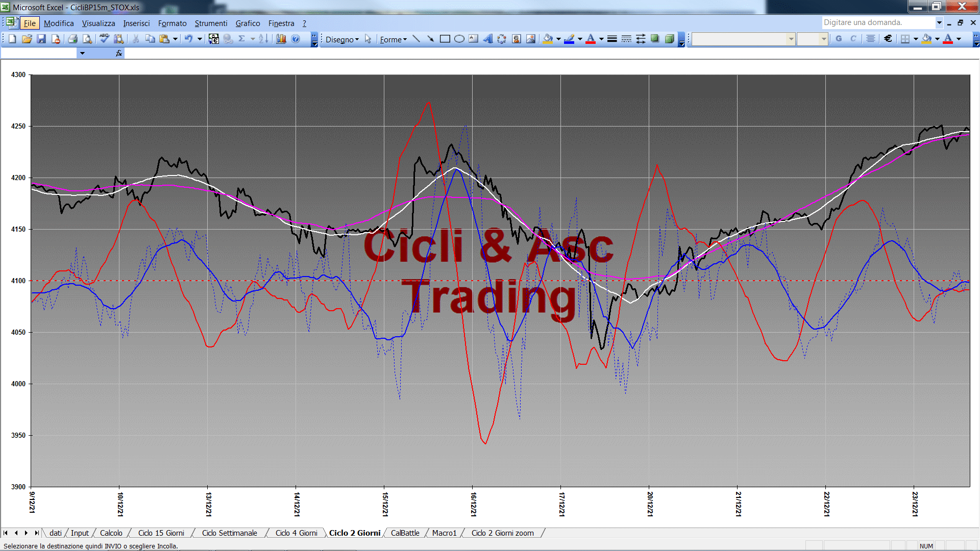The image size is (980, 551).
Task: Jump to the first sheet tab
Action: click(x=6, y=533)
